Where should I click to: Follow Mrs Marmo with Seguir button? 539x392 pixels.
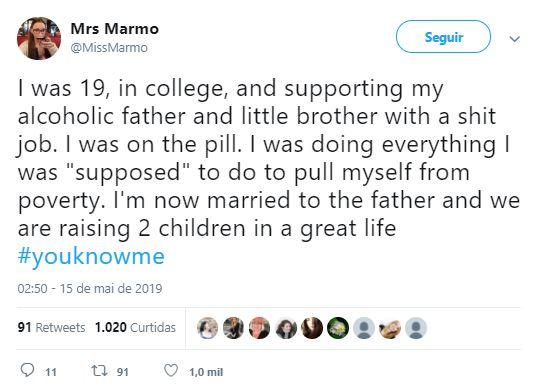443,37
